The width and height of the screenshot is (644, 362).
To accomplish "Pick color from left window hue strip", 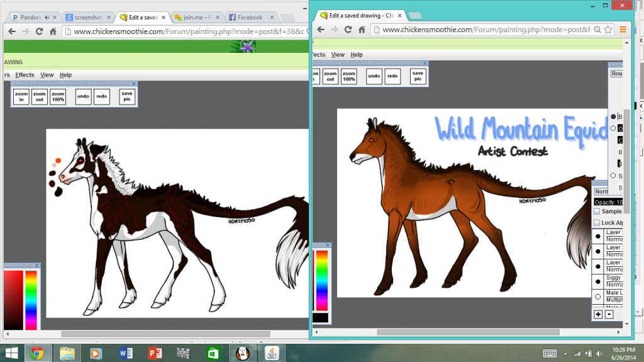I will pyautogui.click(x=31, y=299).
